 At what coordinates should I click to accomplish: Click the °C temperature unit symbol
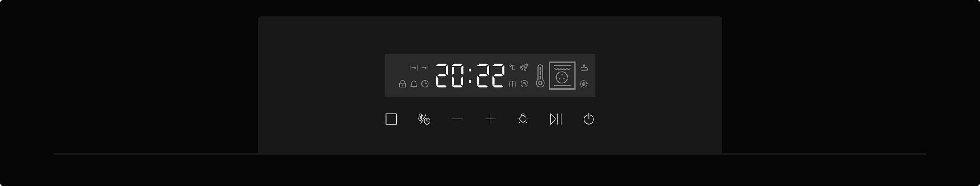click(x=512, y=67)
